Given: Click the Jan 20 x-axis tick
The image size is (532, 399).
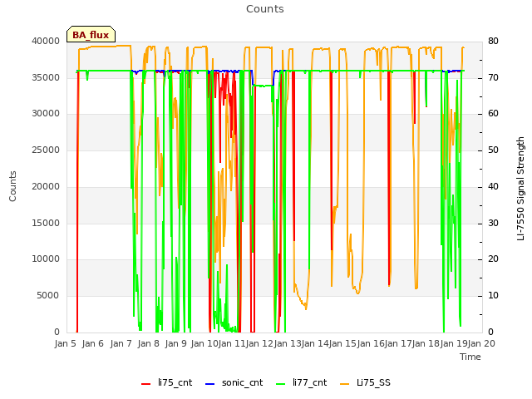Looking at the screenshot, I should [481, 343].
